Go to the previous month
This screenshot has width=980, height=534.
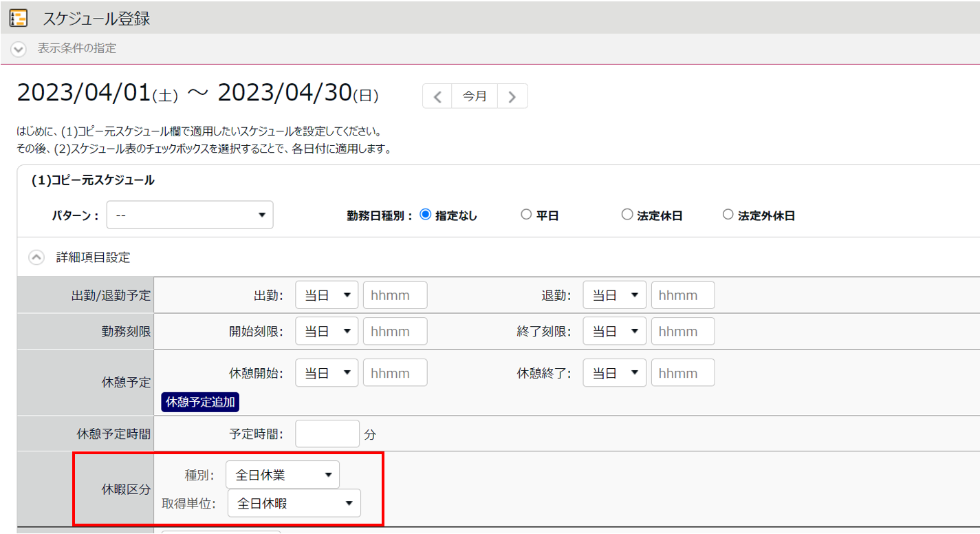tap(437, 96)
